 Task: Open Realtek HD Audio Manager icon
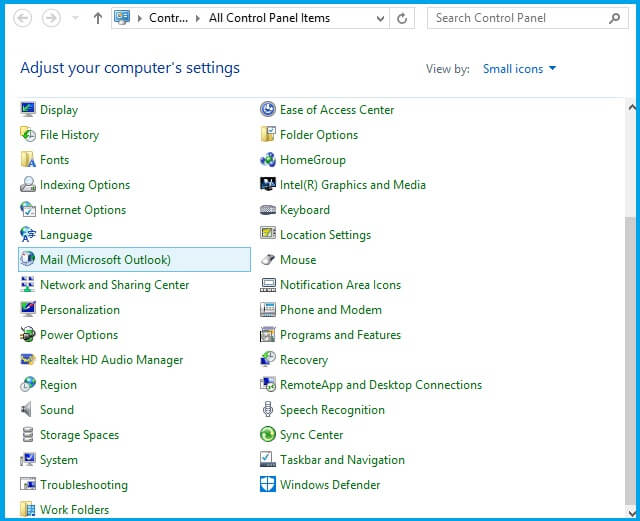pyautogui.click(x=28, y=359)
